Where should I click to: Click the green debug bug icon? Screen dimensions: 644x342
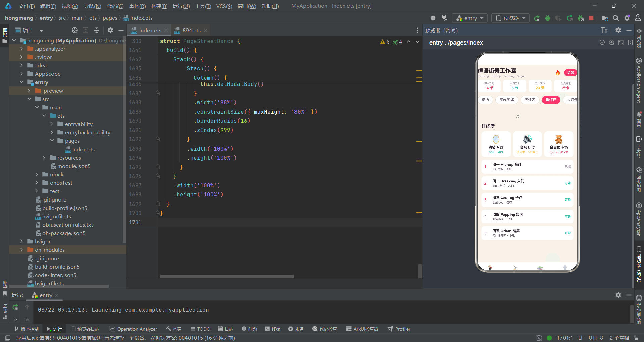coord(548,18)
